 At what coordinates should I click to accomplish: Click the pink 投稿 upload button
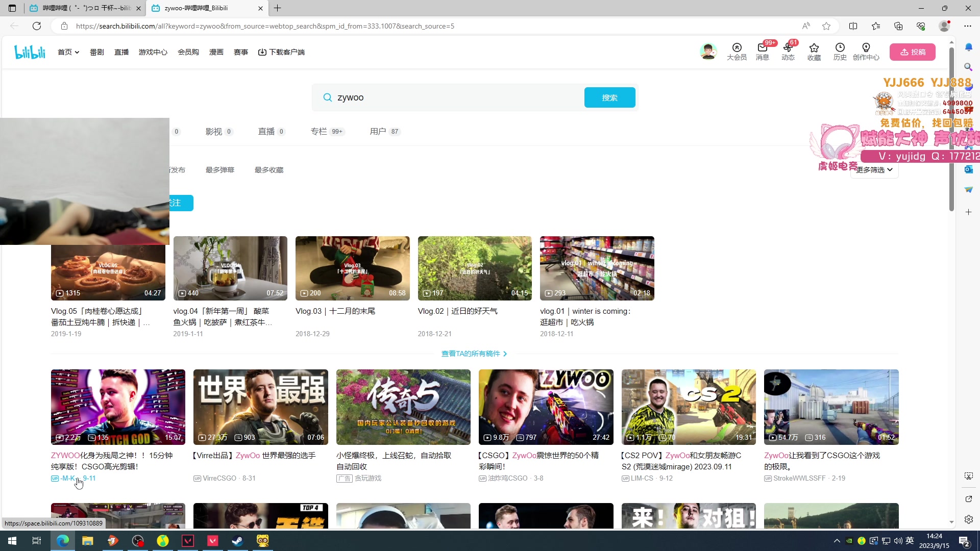[912, 52]
